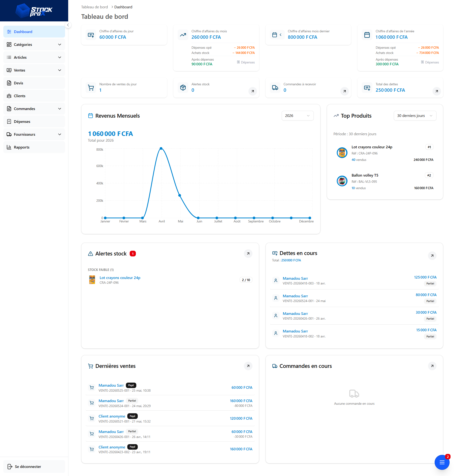Click the Nombre de ventes cart icon
The width and height of the screenshot is (456, 476).
point(91,88)
